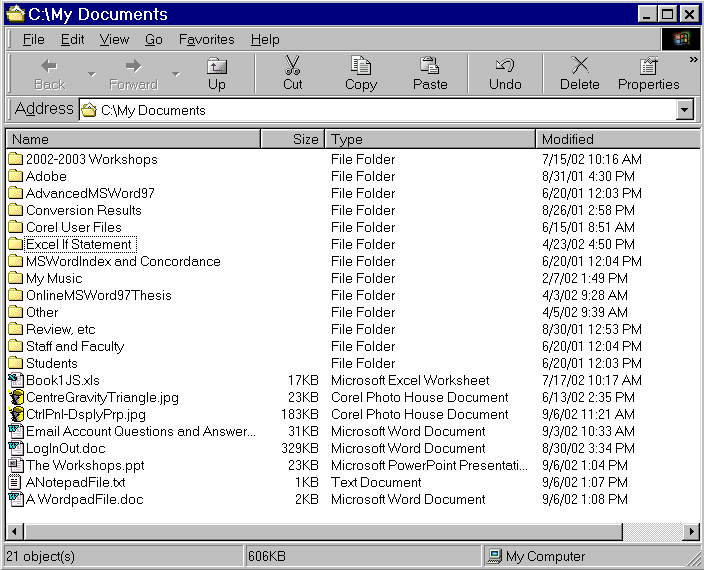Sort by the Type column header
This screenshot has height=570, width=704.
(430, 139)
